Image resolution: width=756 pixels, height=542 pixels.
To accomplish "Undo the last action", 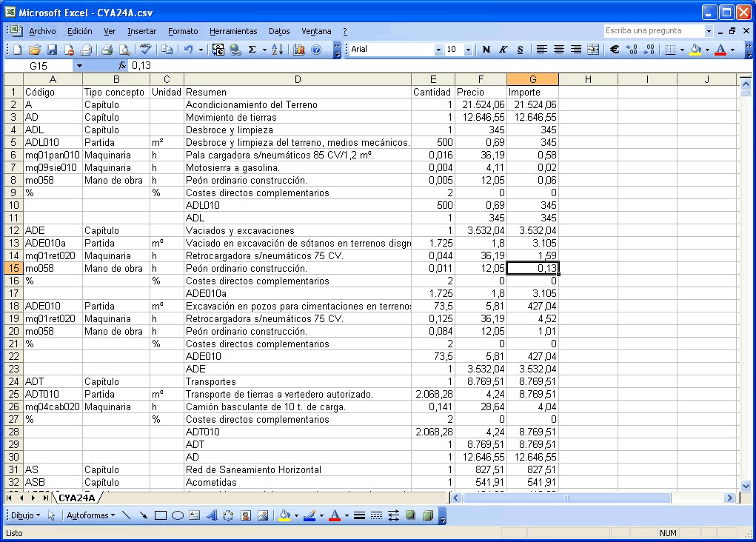I will coord(189,50).
